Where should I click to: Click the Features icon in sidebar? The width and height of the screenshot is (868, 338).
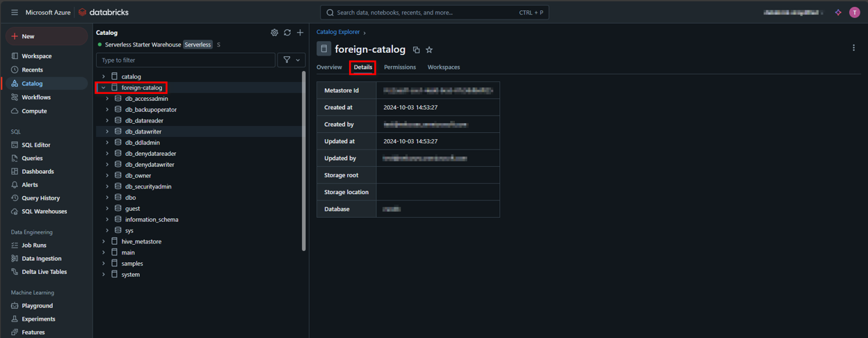15,332
